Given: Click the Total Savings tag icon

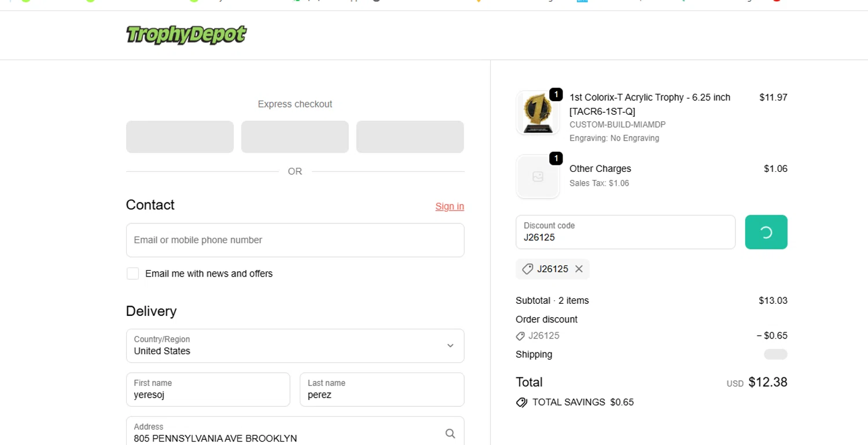Looking at the screenshot, I should pos(522,402).
